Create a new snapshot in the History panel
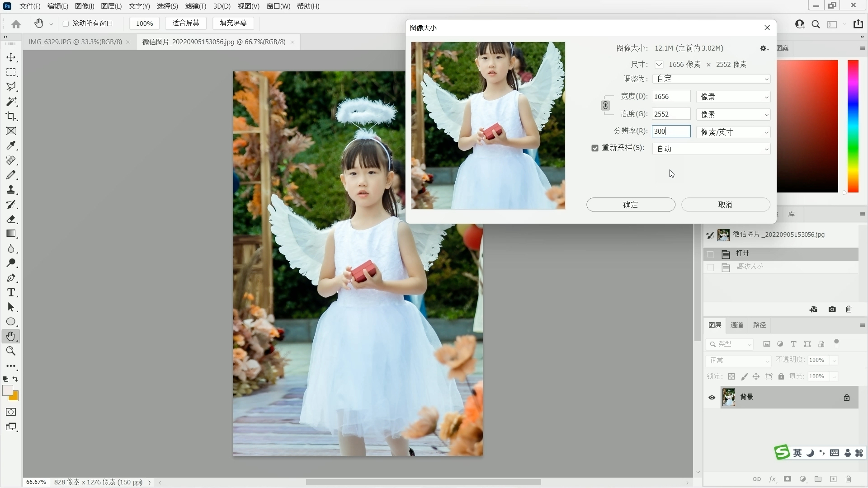This screenshot has height=488, width=868. coord(832,309)
